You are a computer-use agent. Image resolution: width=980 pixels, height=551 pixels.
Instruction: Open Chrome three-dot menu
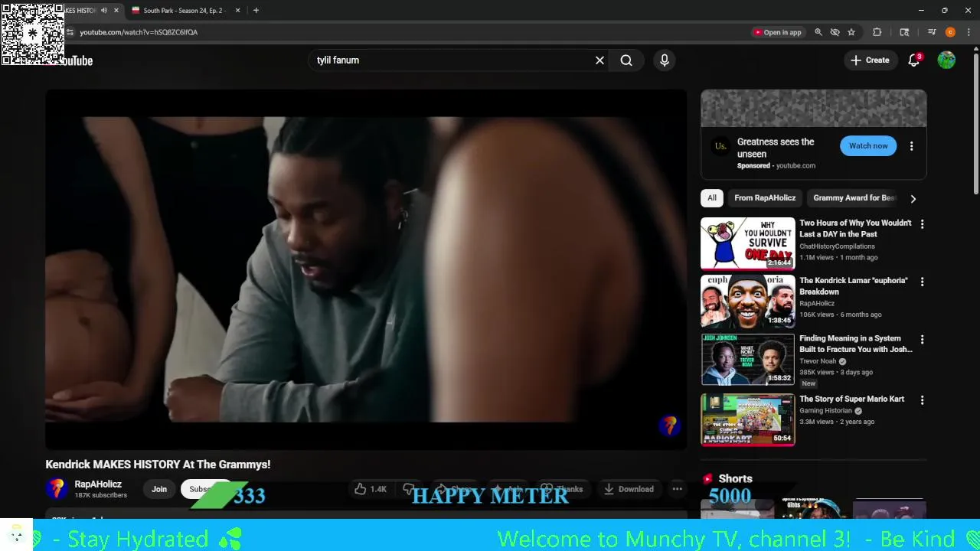(x=969, y=32)
